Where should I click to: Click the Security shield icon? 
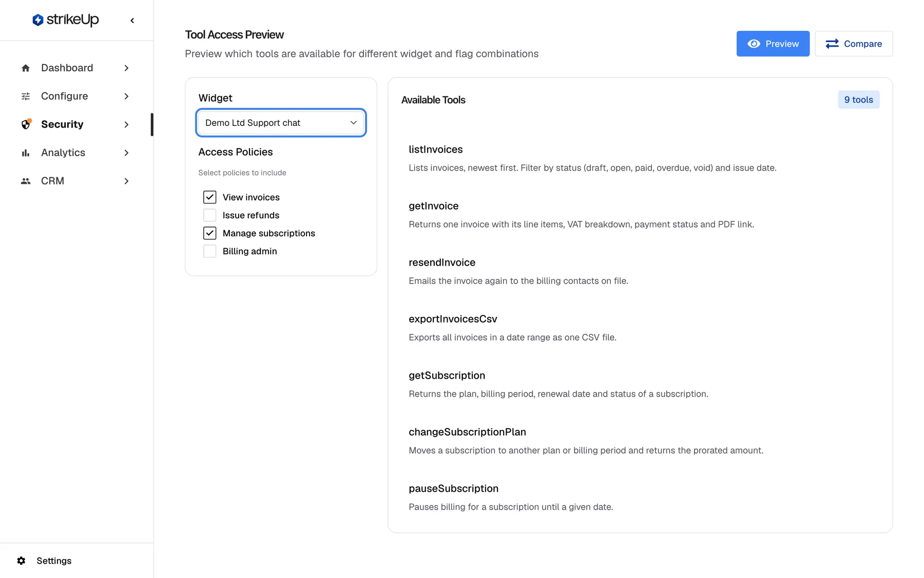pyautogui.click(x=26, y=124)
